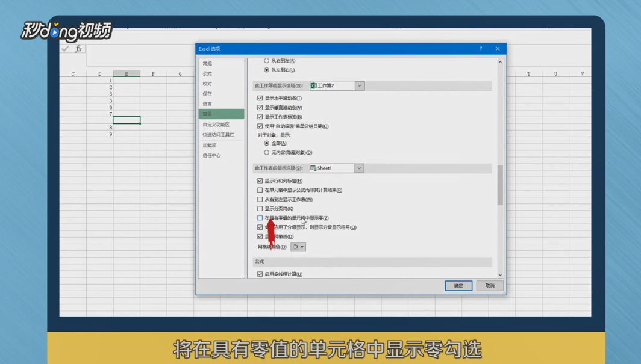Select the 从右到左(R) radio button
This screenshot has width=641, height=364.
pyautogui.click(x=266, y=61)
